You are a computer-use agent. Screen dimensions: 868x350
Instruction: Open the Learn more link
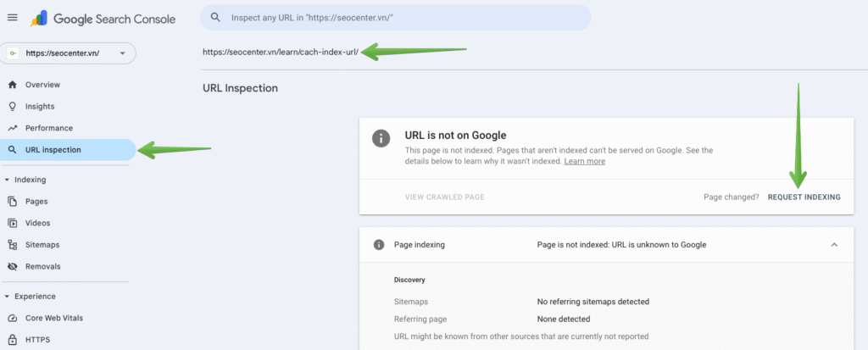coord(585,161)
